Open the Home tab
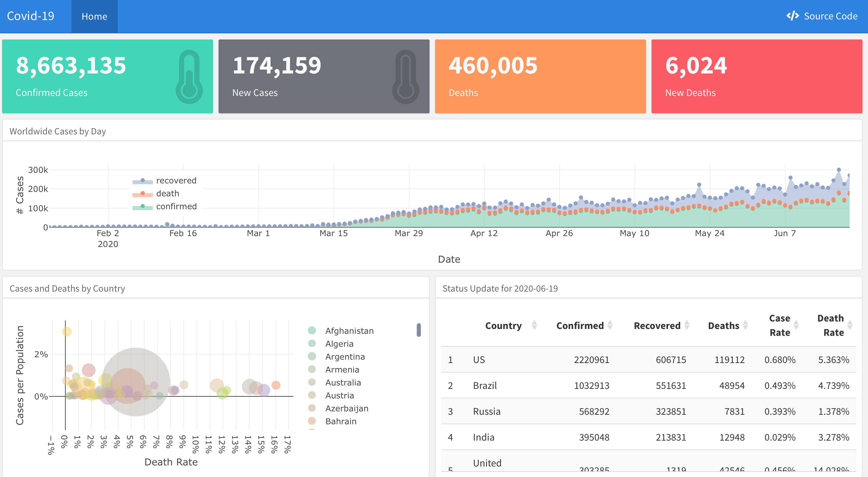Image resolution: width=868 pixels, height=477 pixels. coord(94,16)
